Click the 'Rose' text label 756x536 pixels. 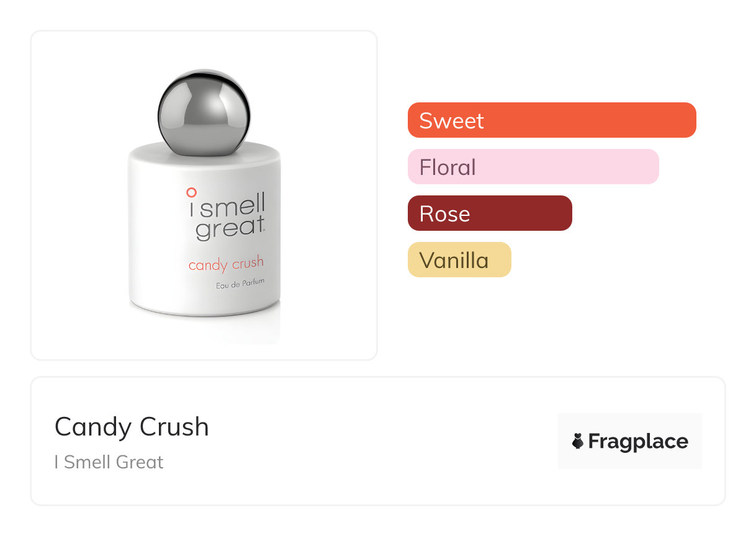(x=444, y=214)
